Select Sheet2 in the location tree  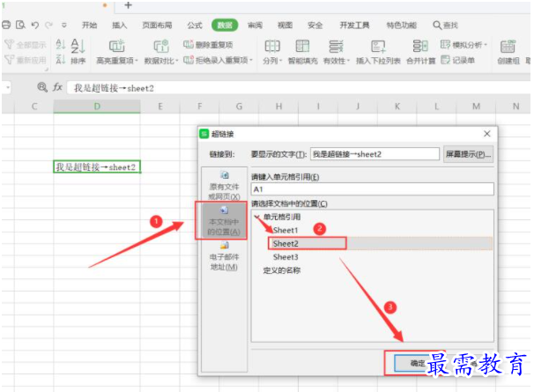[x=286, y=243]
